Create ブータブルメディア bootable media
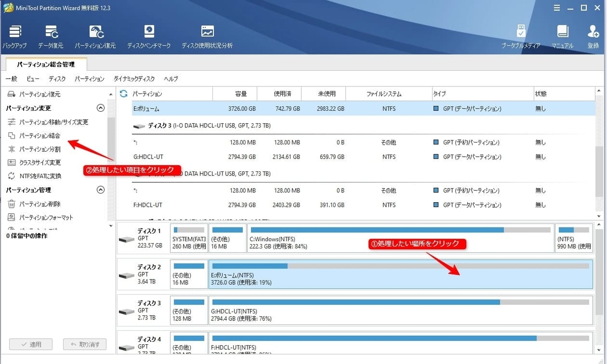Viewport: 607px width, 364px height. tap(521, 36)
